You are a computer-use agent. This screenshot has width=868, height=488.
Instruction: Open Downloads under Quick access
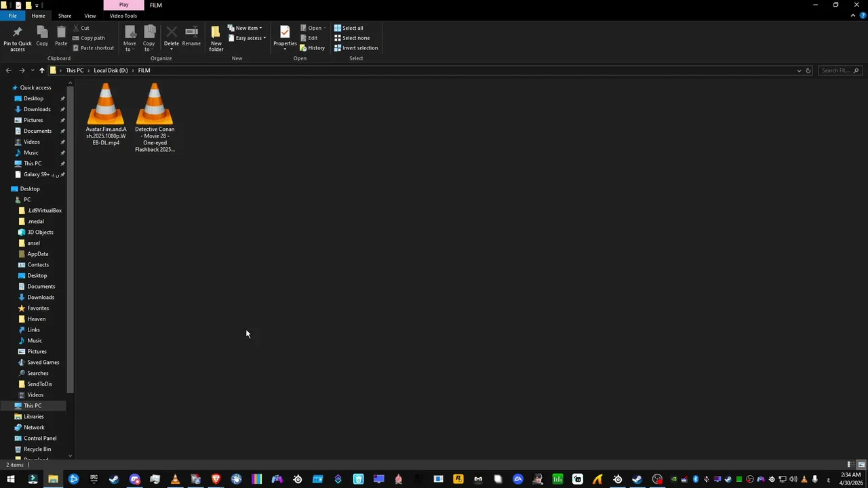[37, 109]
